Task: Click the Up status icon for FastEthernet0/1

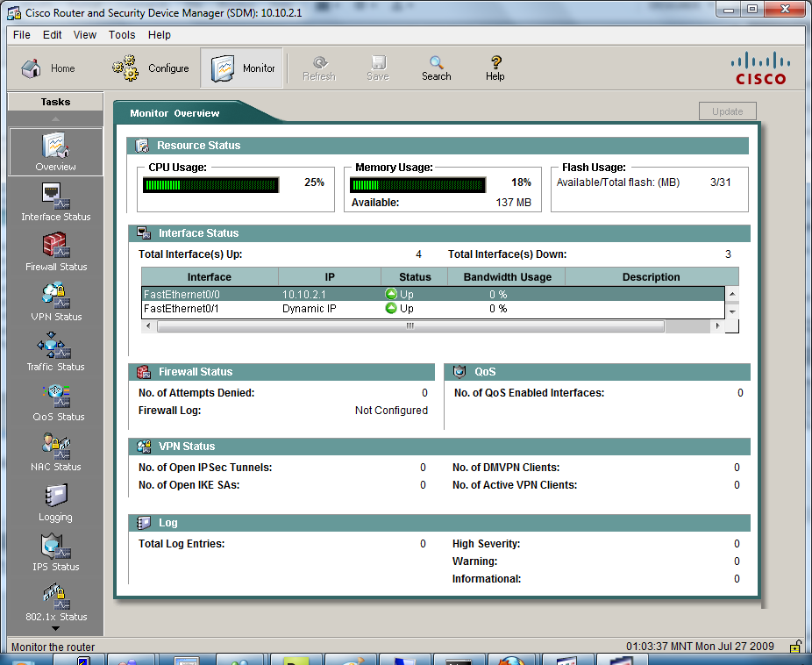Action: [x=391, y=308]
